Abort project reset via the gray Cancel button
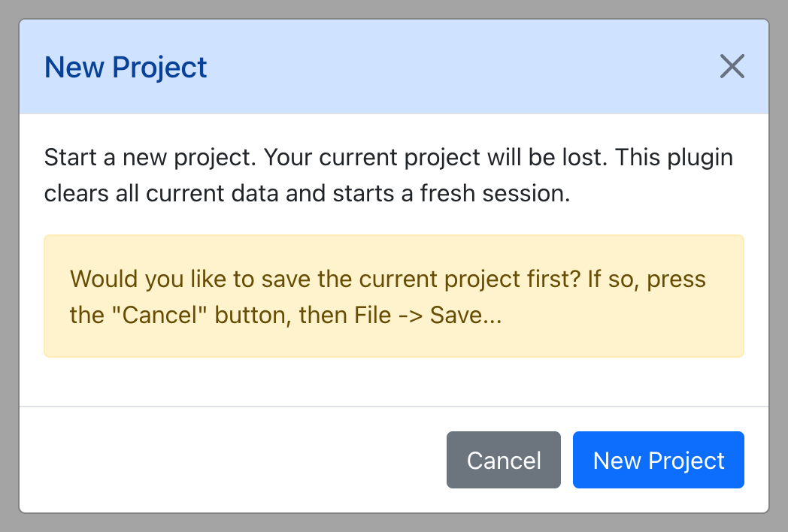This screenshot has width=788, height=532. pos(504,460)
